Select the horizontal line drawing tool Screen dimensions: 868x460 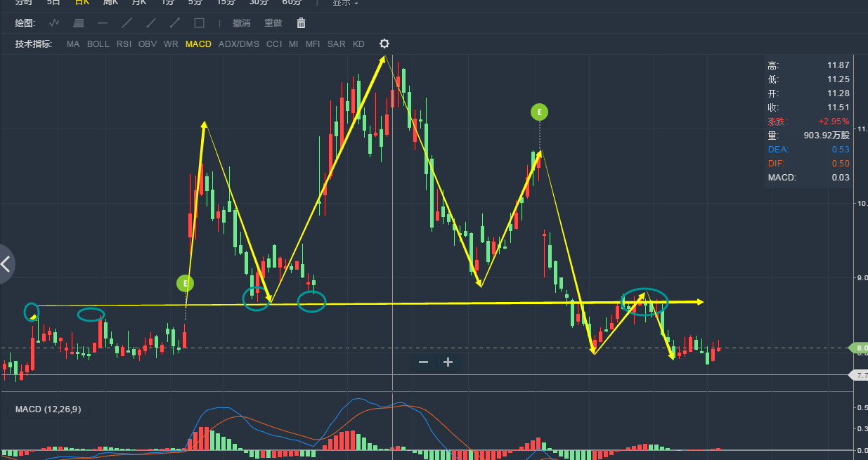pos(103,23)
